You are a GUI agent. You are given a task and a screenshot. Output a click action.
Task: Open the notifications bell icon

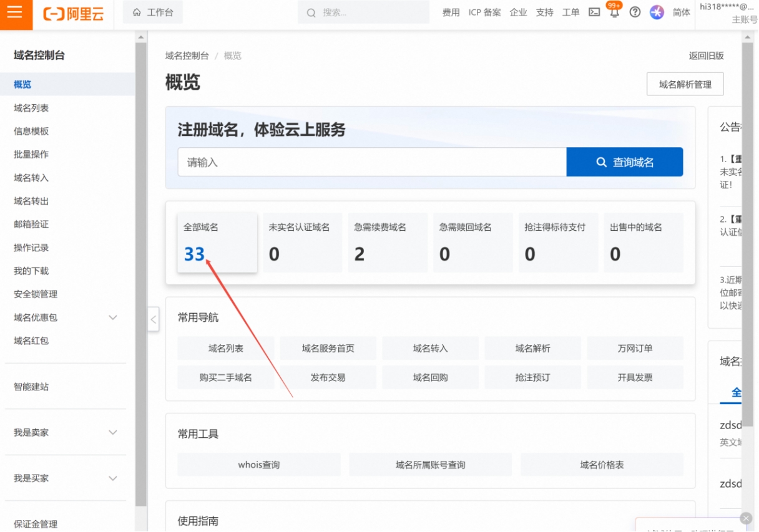(x=614, y=12)
